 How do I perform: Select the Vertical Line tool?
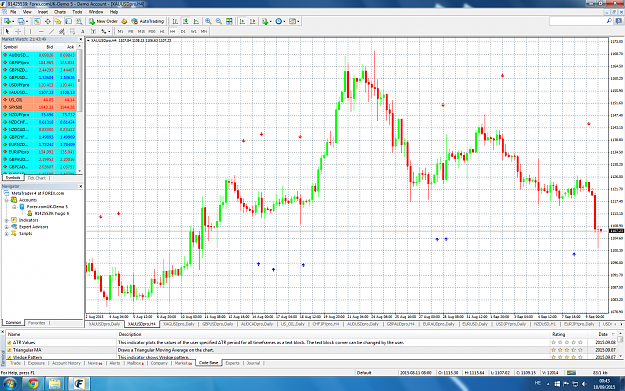coord(31,31)
